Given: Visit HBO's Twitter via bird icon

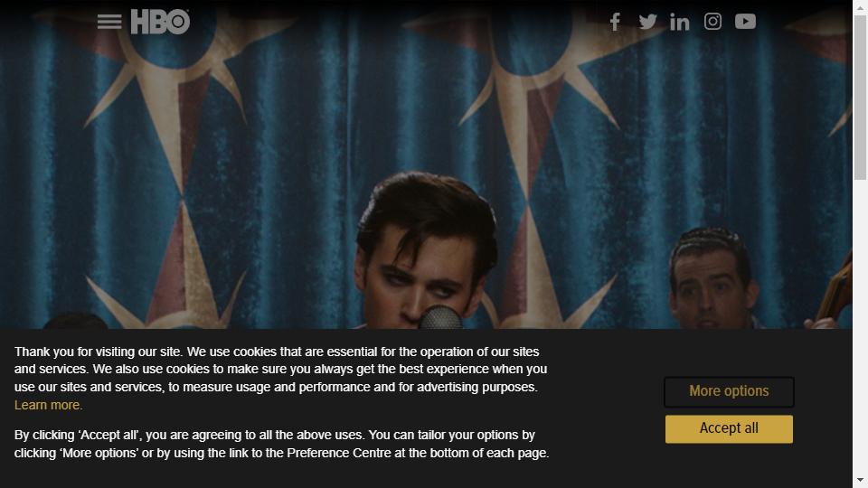Looking at the screenshot, I should click(x=647, y=22).
